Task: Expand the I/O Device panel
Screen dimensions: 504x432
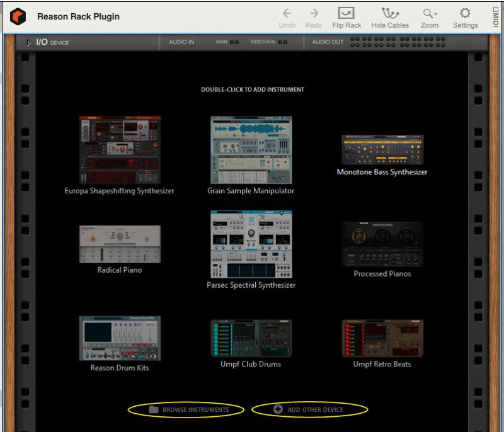Action: point(28,42)
